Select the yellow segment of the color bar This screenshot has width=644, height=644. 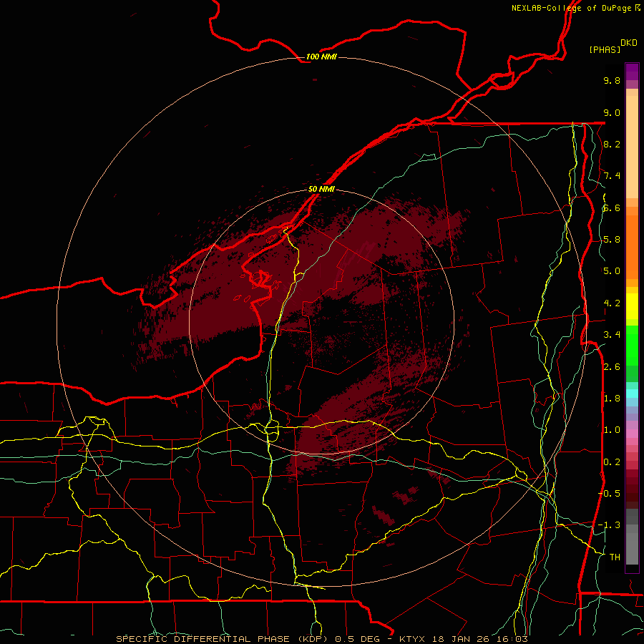pyautogui.click(x=632, y=306)
